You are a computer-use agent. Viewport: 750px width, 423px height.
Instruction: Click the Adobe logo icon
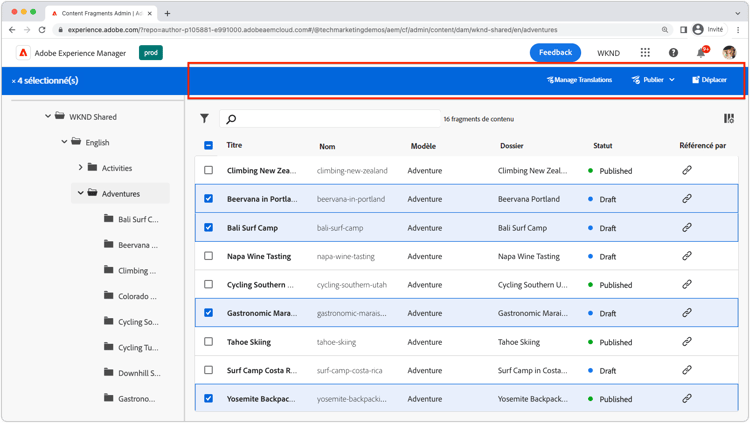coord(23,53)
